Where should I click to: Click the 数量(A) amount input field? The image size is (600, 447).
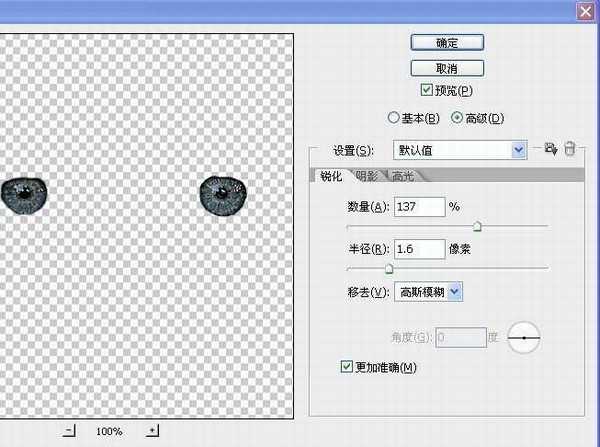pyautogui.click(x=420, y=207)
